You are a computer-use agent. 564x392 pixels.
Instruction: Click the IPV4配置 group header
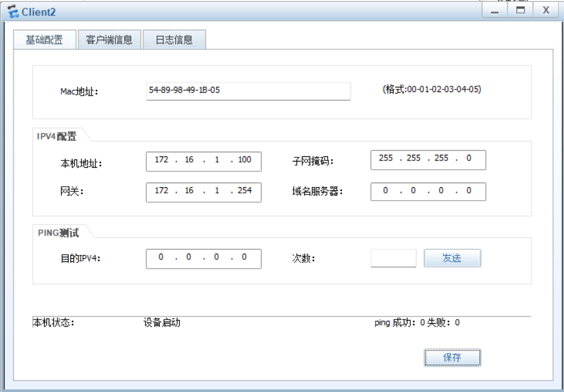pyautogui.click(x=57, y=137)
